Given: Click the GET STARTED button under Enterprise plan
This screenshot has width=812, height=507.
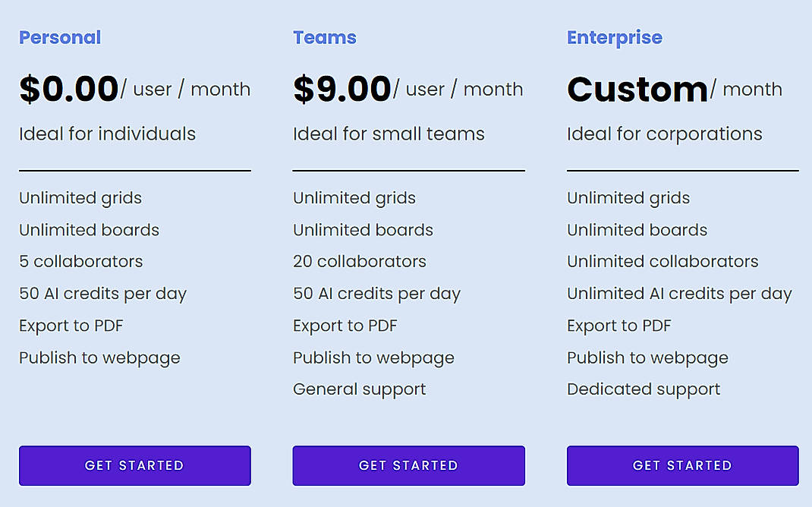Looking at the screenshot, I should click(x=681, y=465).
